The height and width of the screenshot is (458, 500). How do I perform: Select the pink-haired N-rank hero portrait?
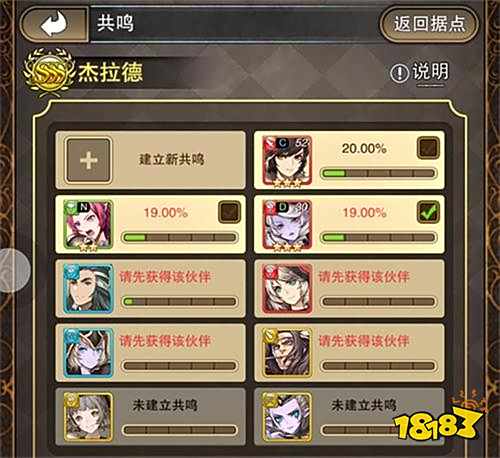[x=88, y=225]
